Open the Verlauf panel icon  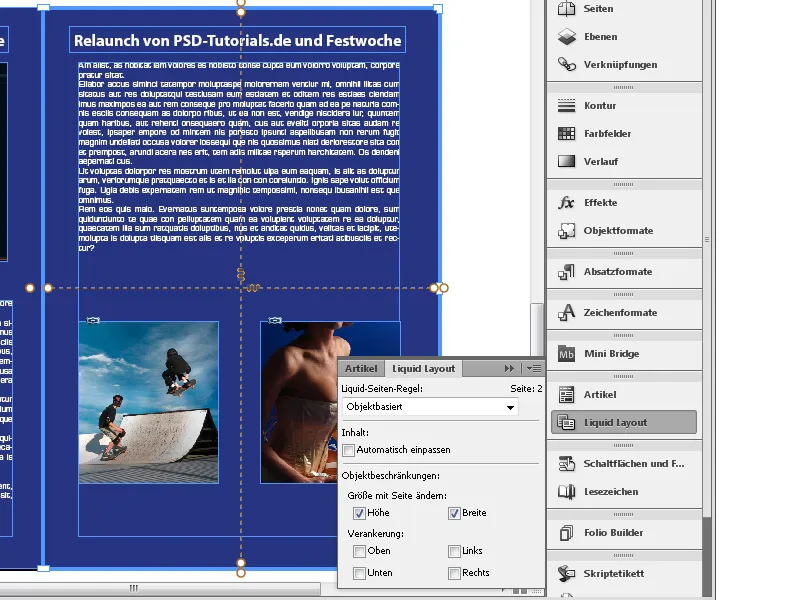click(566, 161)
